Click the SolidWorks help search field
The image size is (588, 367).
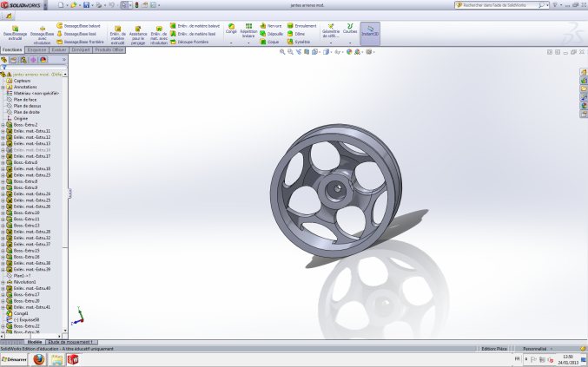click(x=500, y=5)
